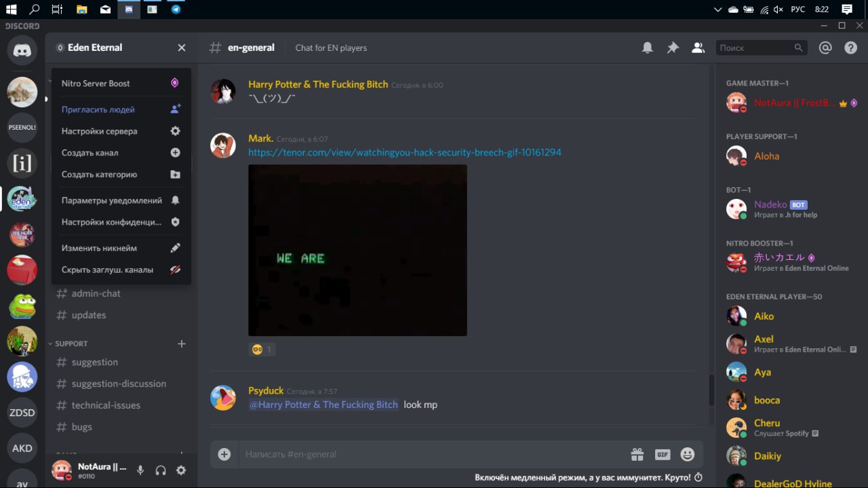868x488 pixels.
Task: Focus the message input field
Action: click(x=431, y=454)
